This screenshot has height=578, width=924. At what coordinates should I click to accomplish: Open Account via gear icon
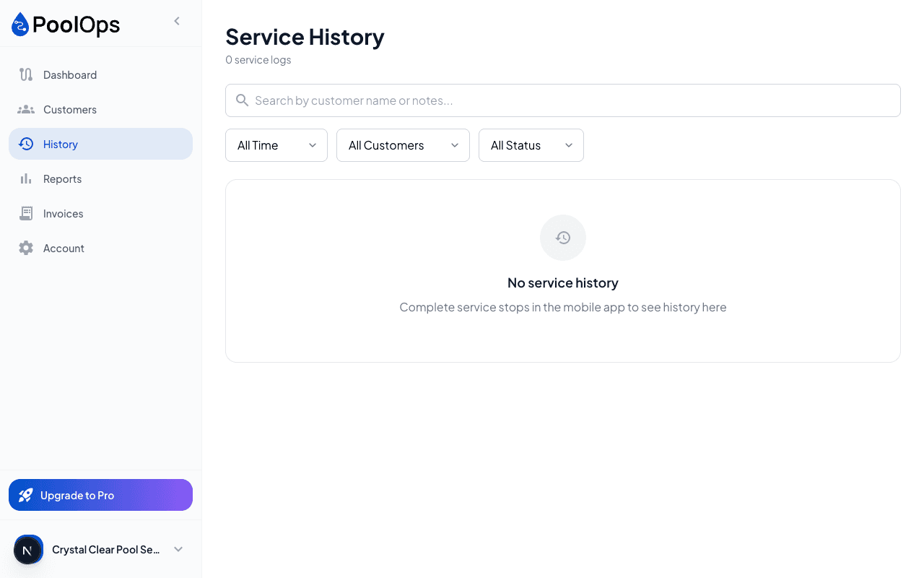click(x=26, y=248)
